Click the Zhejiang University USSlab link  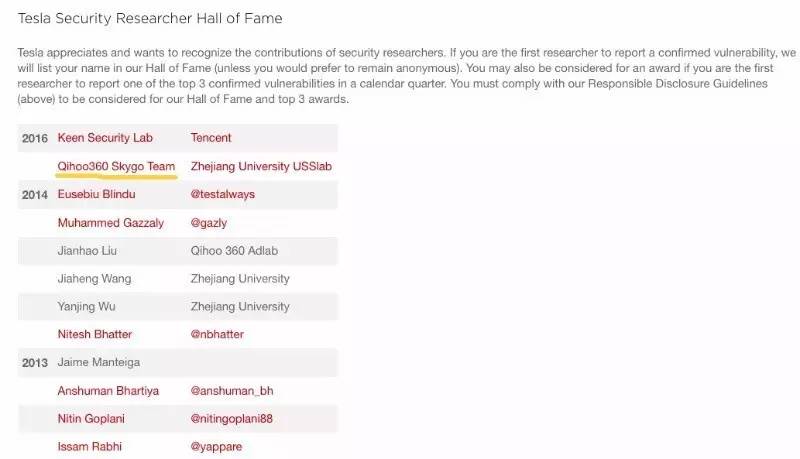click(261, 166)
